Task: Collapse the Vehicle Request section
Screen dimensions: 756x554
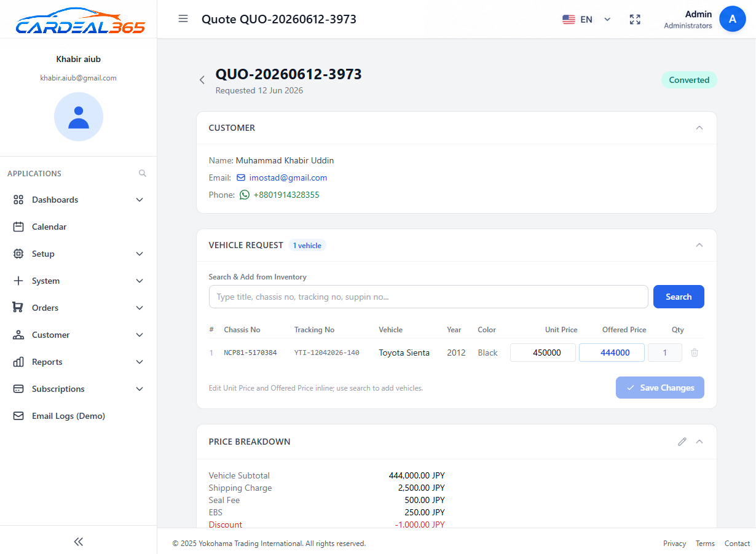Action: [x=699, y=245]
